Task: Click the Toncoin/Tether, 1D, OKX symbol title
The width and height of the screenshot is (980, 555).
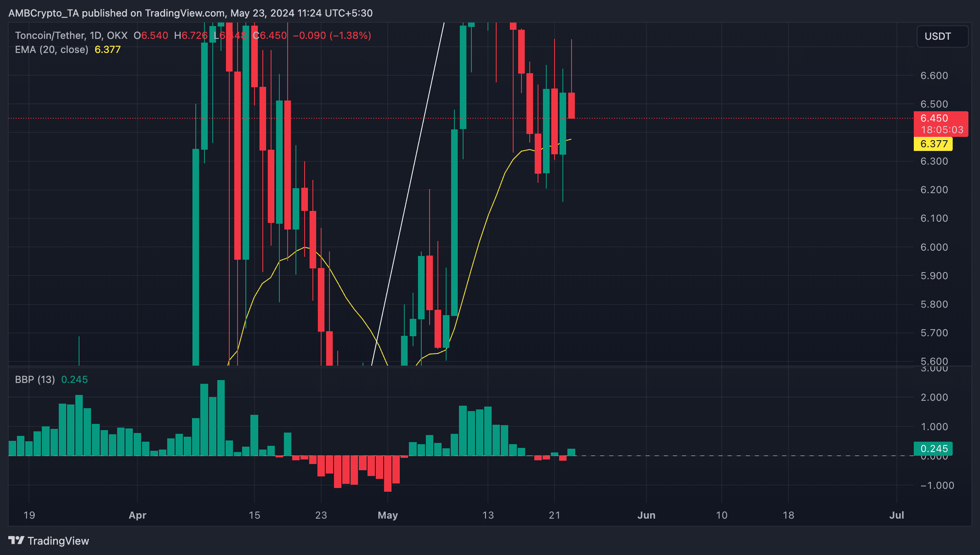Action: click(71, 36)
